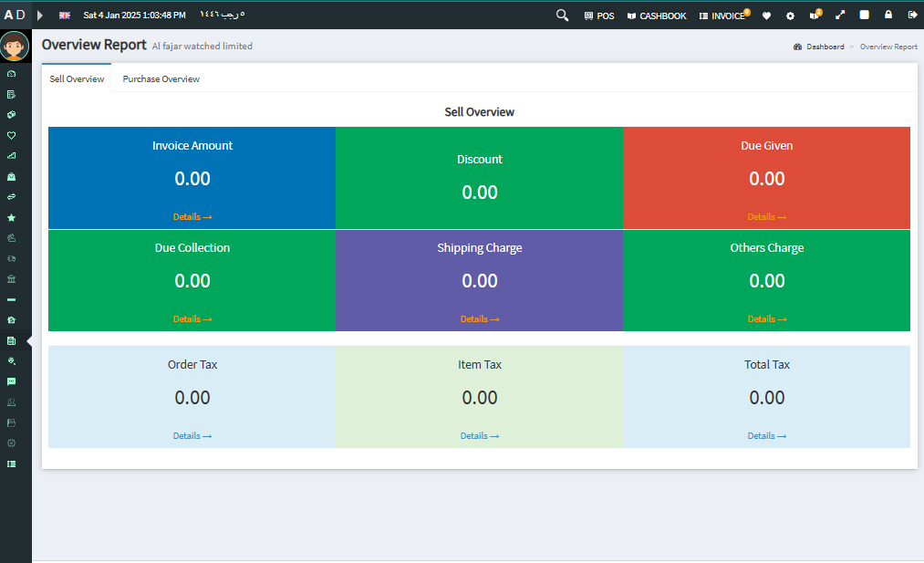Open Details link under Others Charge
Image resolution: width=924 pixels, height=563 pixels.
point(767,319)
